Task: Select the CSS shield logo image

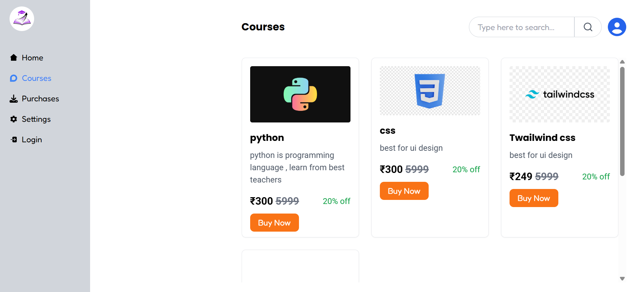Action: [429, 90]
